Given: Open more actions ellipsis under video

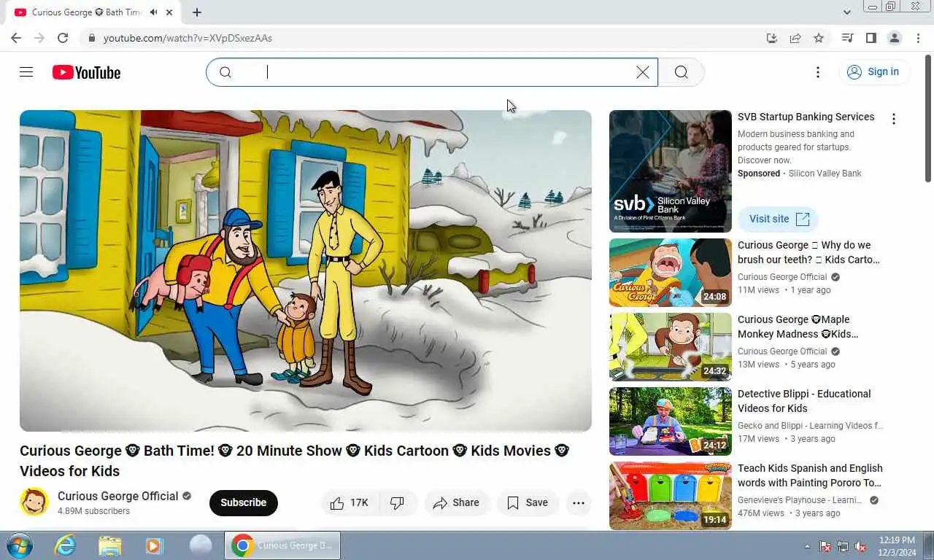Looking at the screenshot, I should [579, 502].
